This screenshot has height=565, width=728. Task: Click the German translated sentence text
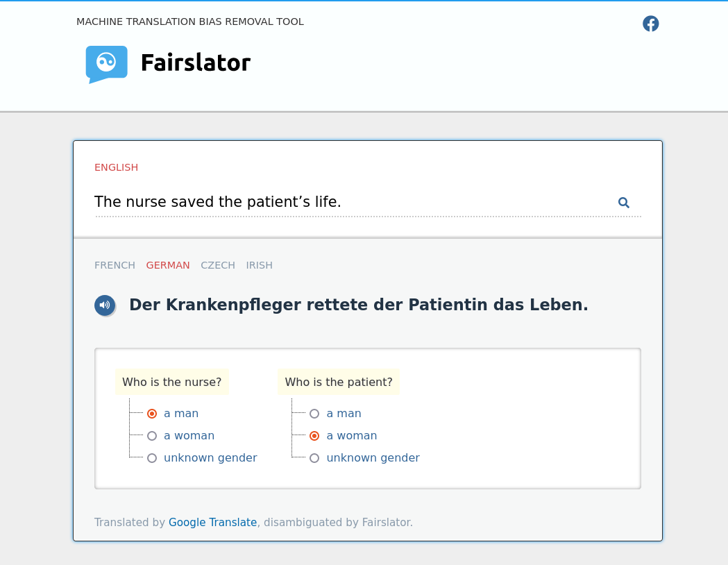(x=358, y=305)
